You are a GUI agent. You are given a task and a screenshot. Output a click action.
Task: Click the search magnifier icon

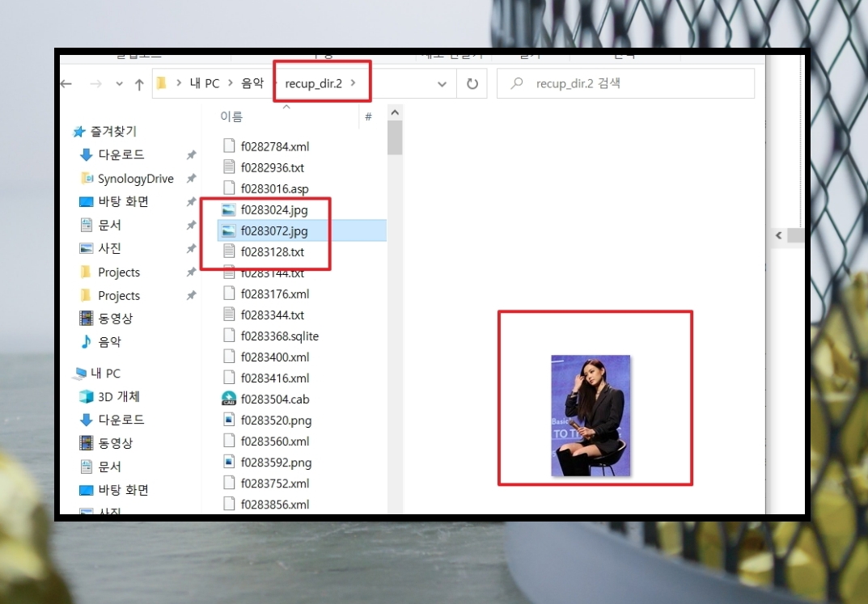516,83
